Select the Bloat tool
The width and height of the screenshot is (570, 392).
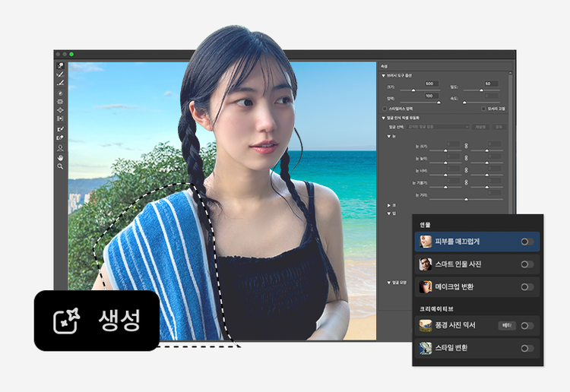60,110
